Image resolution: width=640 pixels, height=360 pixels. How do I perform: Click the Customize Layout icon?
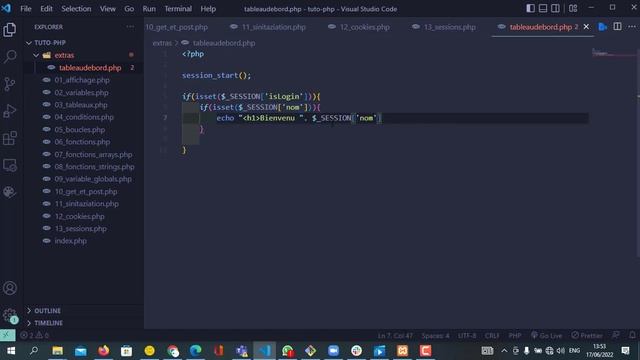point(573,8)
